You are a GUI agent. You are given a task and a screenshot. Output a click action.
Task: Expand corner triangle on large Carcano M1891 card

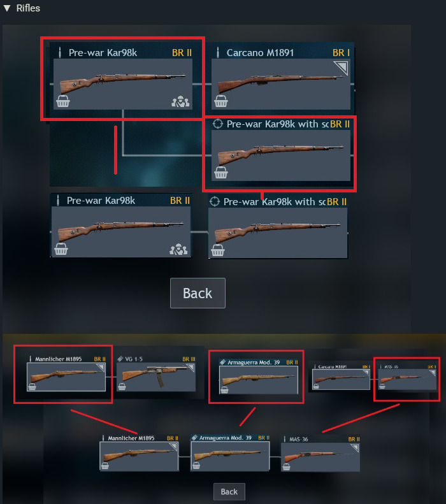tap(342, 68)
